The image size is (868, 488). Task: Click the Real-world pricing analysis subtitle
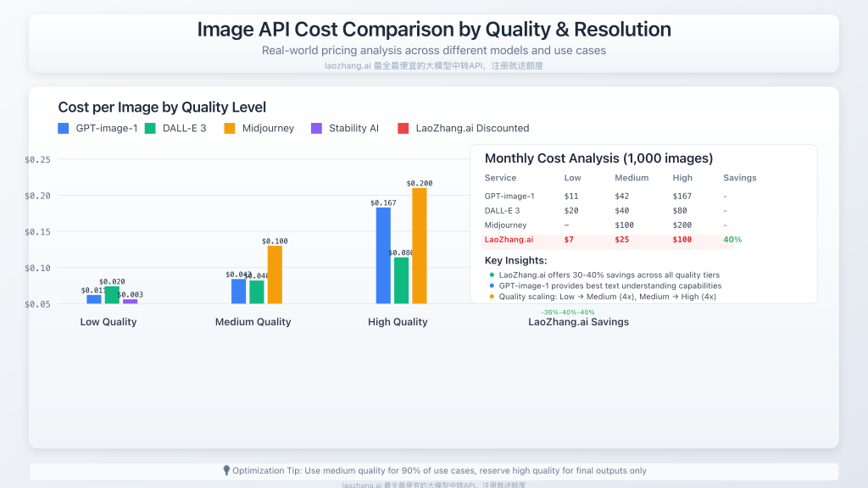point(434,50)
